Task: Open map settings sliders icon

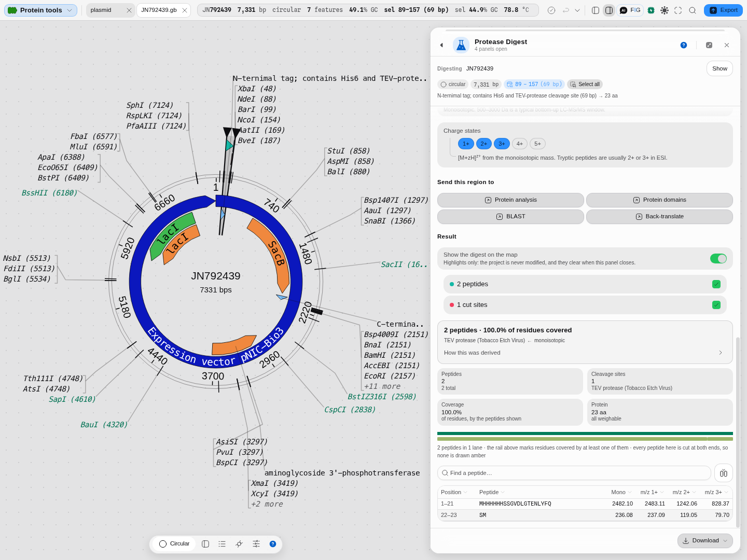Action: (256, 544)
